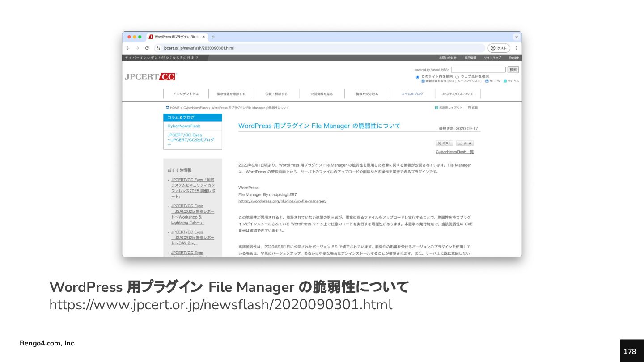
Task: Click the RSS feed icon near 最新情報を取得
Action: pos(423,81)
